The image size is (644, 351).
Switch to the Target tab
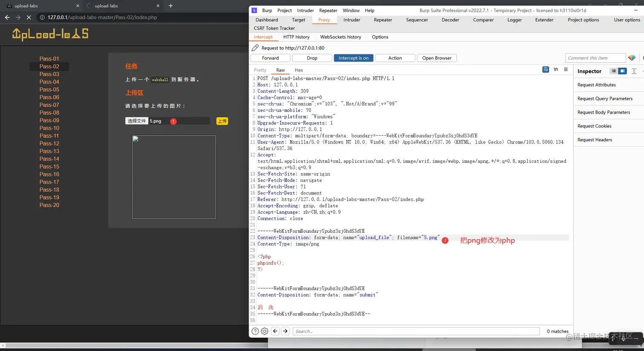point(299,20)
